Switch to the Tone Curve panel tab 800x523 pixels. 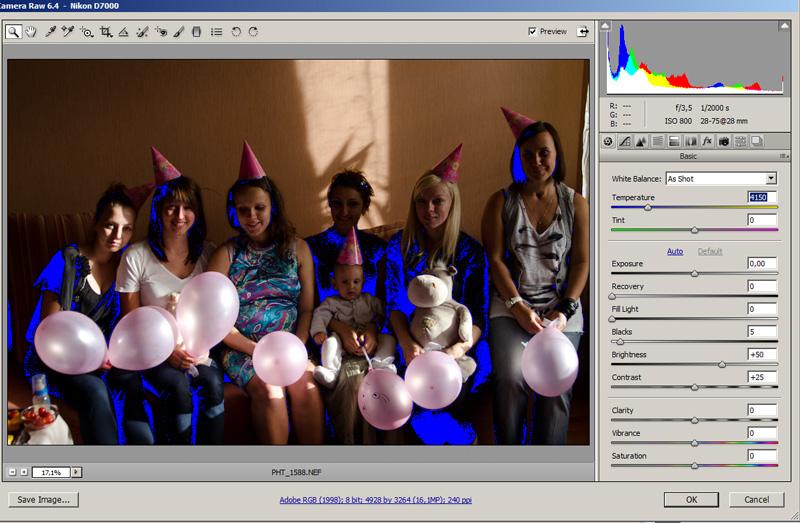click(x=624, y=141)
